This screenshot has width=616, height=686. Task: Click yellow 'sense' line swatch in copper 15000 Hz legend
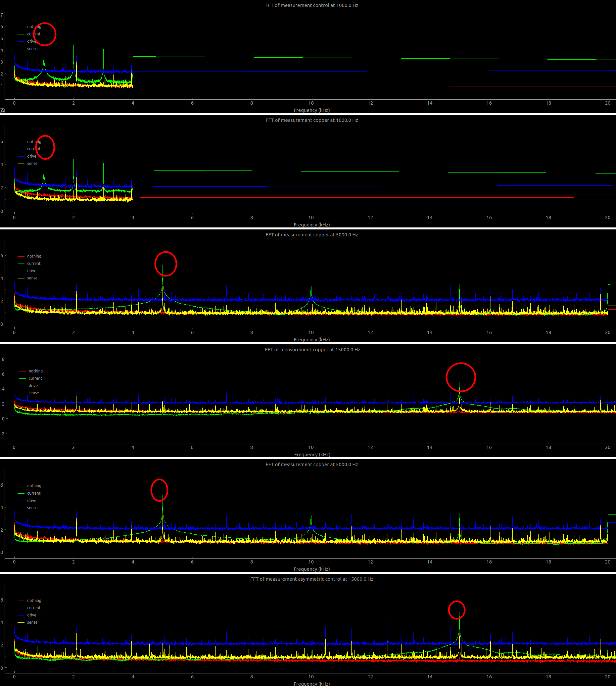[22, 393]
